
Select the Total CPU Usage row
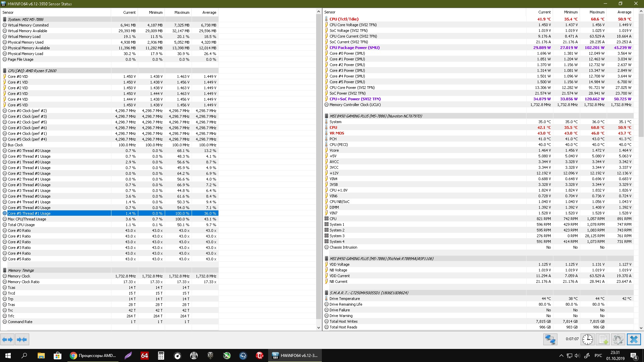click(110, 225)
